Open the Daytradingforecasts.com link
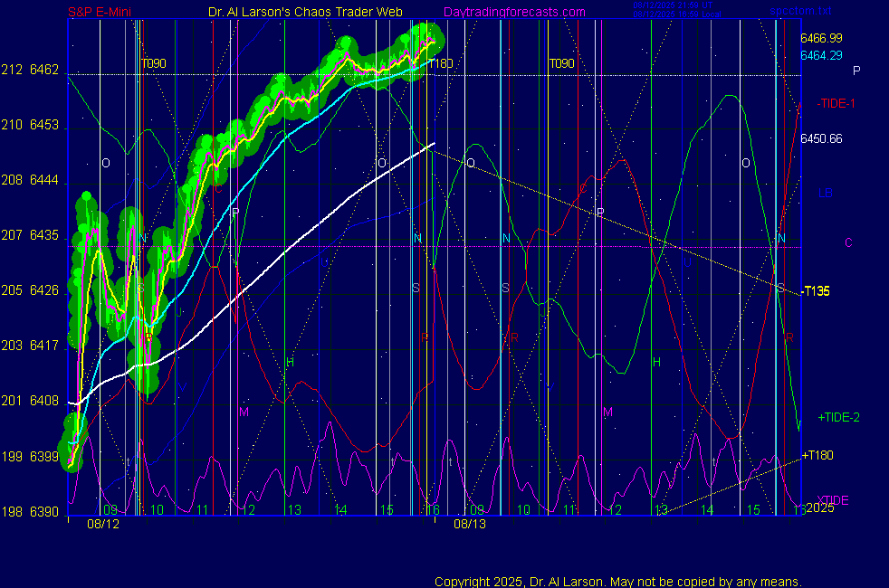The image size is (889, 588). tap(514, 13)
